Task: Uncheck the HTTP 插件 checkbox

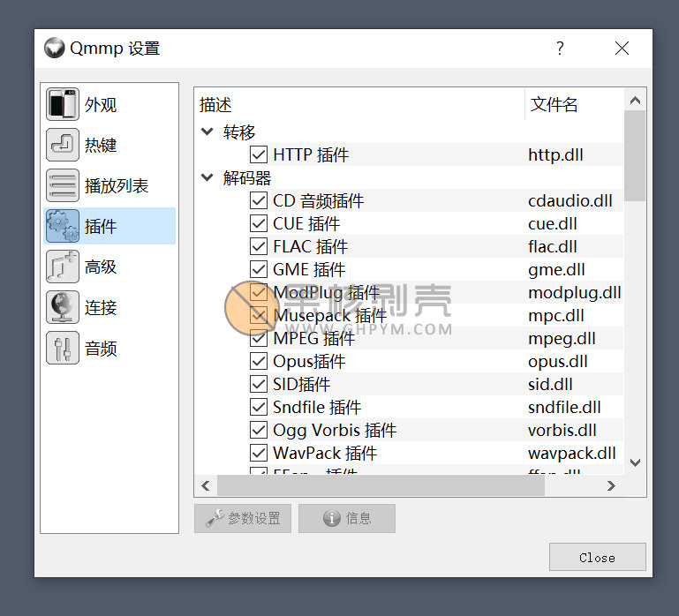Action: click(259, 155)
